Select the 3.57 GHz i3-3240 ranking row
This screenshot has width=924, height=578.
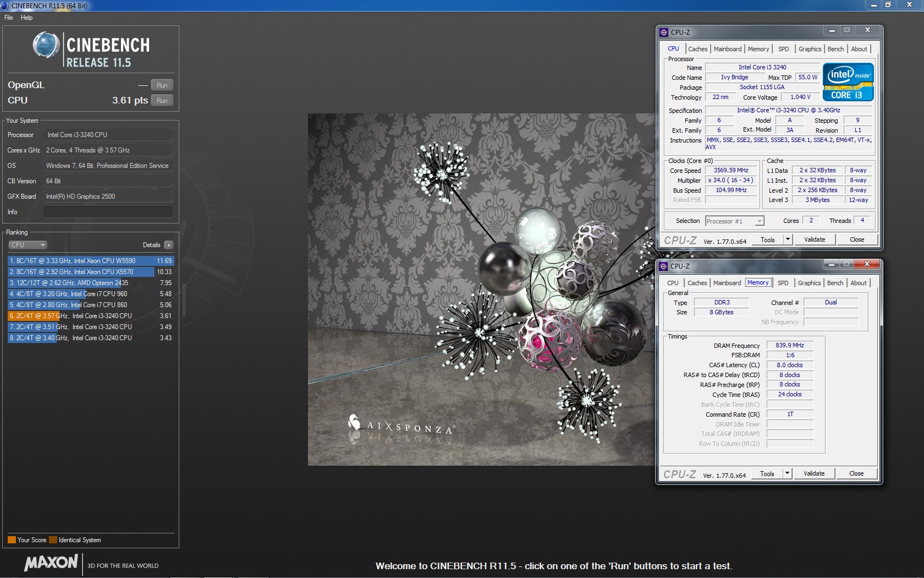pos(91,316)
